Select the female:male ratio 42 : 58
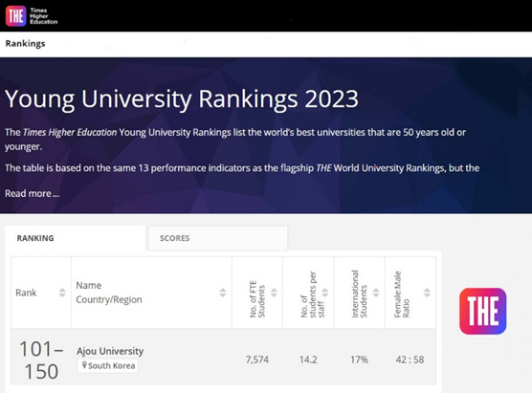Image resolution: width=532 pixels, height=393 pixels. 410,360
